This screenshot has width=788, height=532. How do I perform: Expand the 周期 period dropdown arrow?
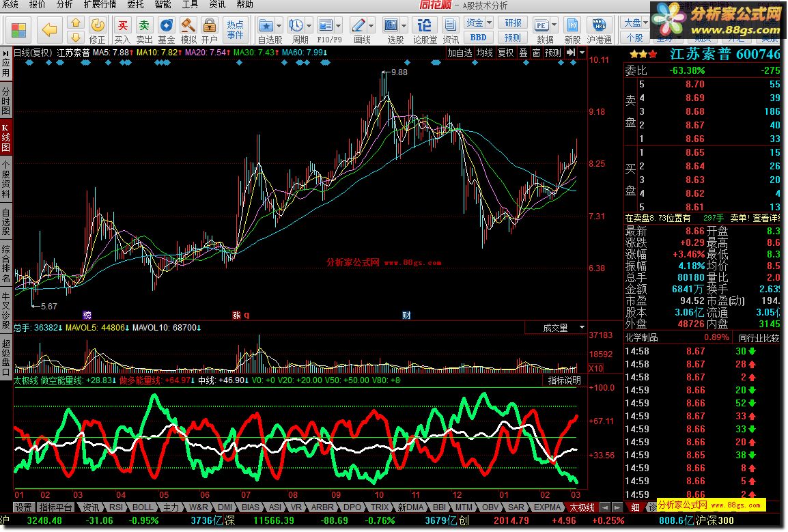[309, 25]
